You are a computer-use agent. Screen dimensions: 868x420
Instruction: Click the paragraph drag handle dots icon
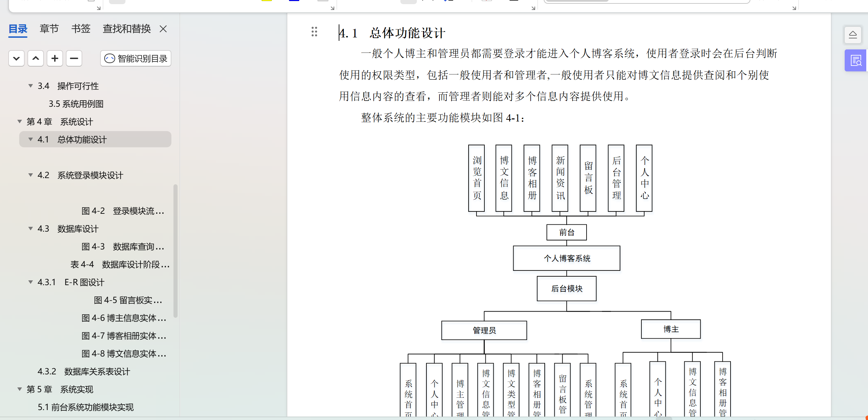[x=314, y=32]
